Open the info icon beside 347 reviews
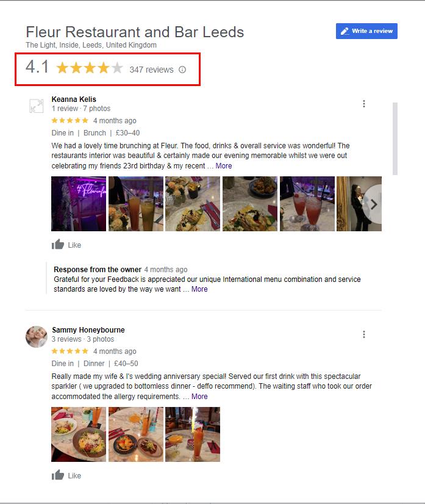 (x=182, y=70)
